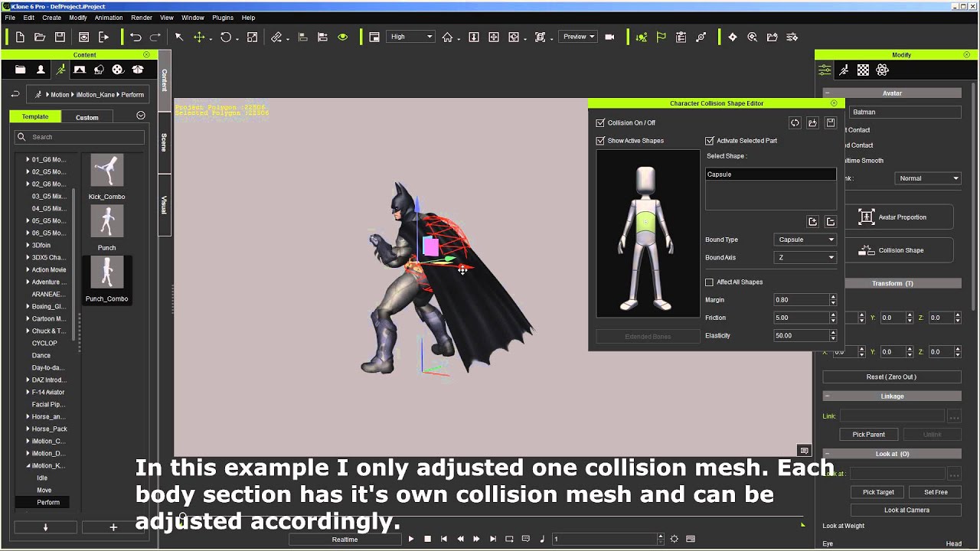The width and height of the screenshot is (980, 551).
Task: Open the Render menu
Action: coord(141,18)
